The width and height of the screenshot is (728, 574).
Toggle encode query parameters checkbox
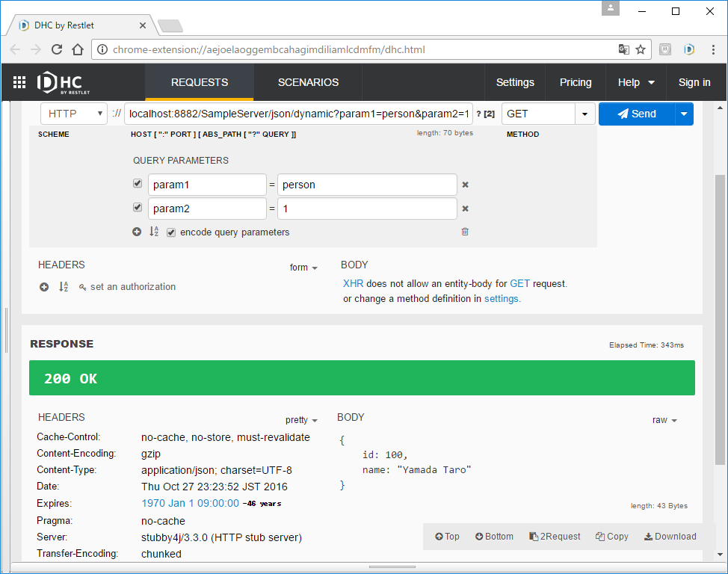coord(171,232)
